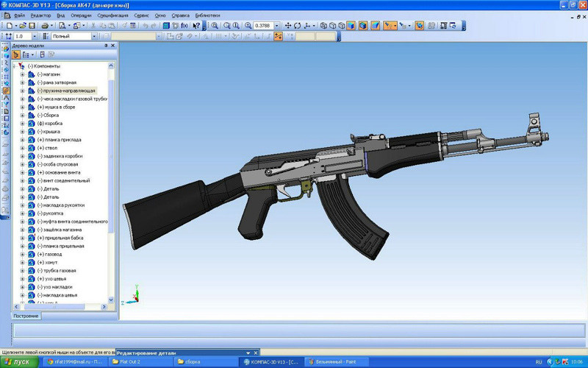Open the сборка folder taskbar button
Viewport: 588px width, 368px height.
click(207, 362)
